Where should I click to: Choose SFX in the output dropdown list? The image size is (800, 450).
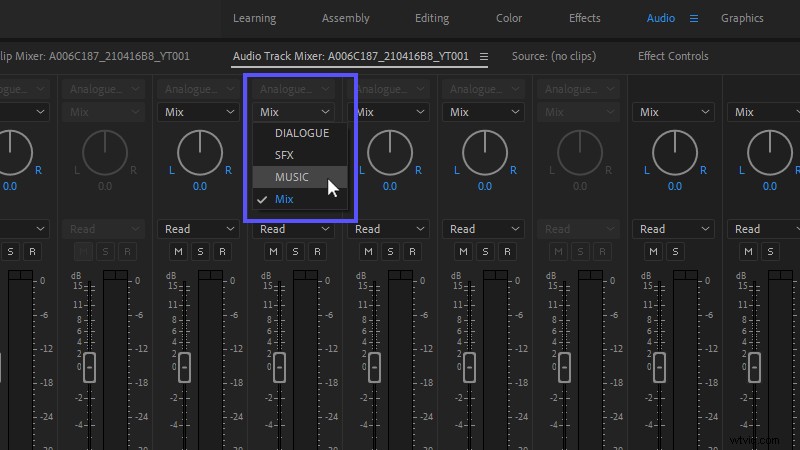click(x=300, y=155)
